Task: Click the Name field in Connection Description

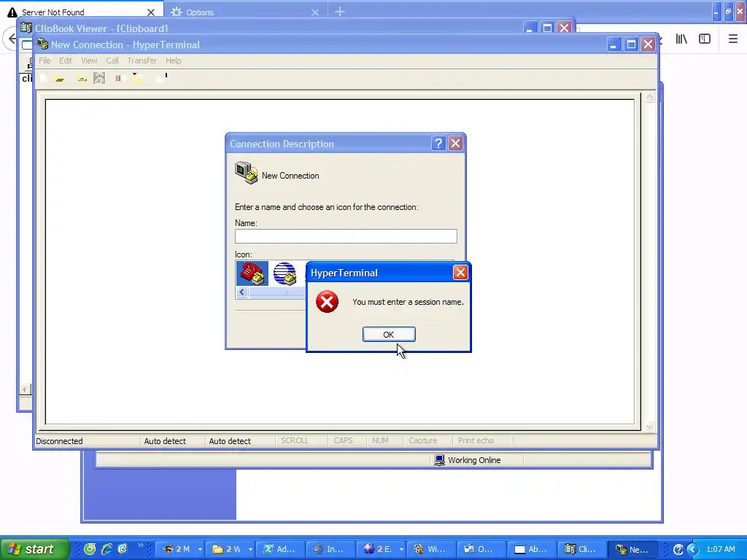Action: pyautogui.click(x=346, y=236)
